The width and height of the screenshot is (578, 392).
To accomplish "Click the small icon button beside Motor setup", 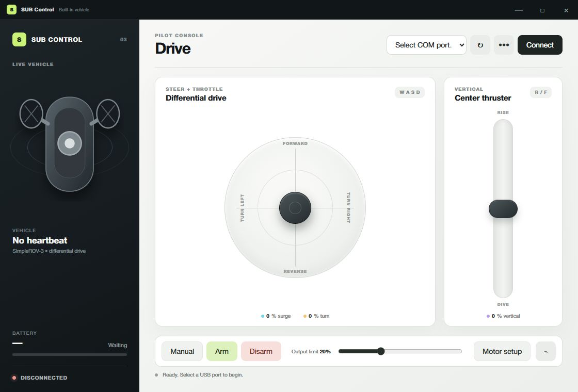I will click(545, 351).
